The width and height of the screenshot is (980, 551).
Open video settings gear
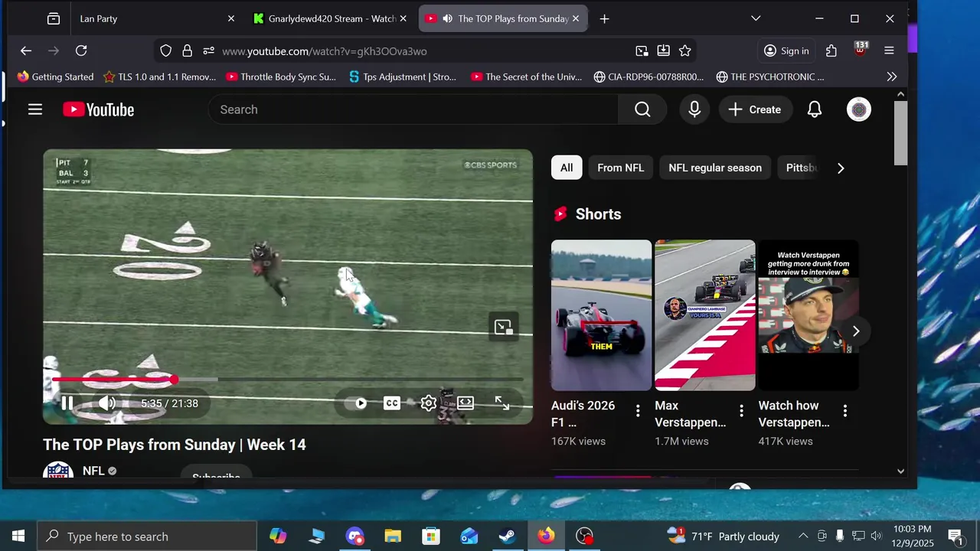point(429,403)
